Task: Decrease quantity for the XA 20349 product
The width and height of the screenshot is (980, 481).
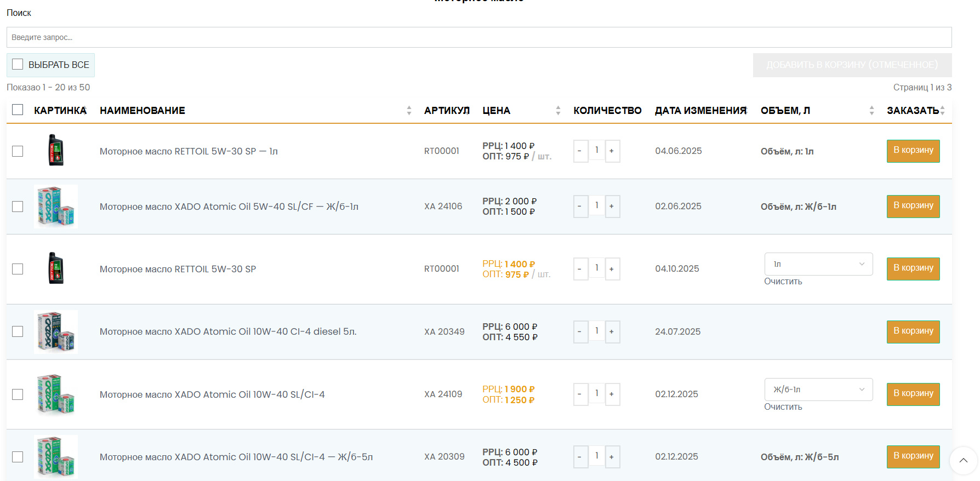Action: (x=580, y=332)
